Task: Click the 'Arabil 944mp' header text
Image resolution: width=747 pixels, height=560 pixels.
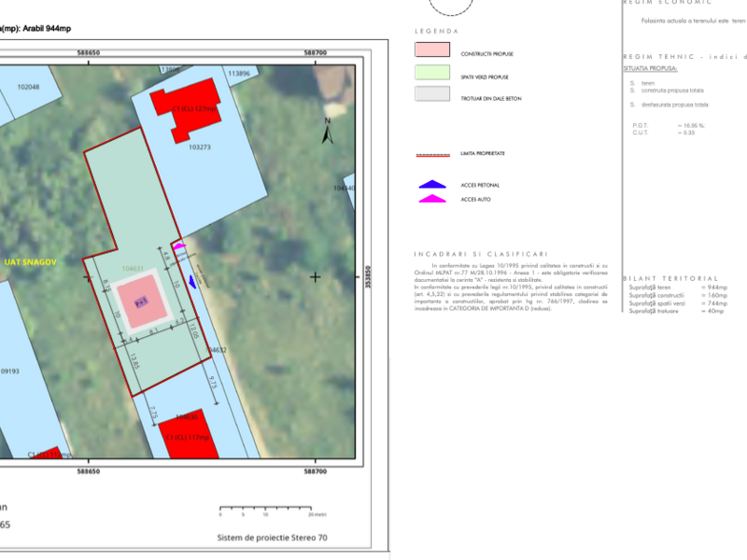Action: [x=47, y=29]
